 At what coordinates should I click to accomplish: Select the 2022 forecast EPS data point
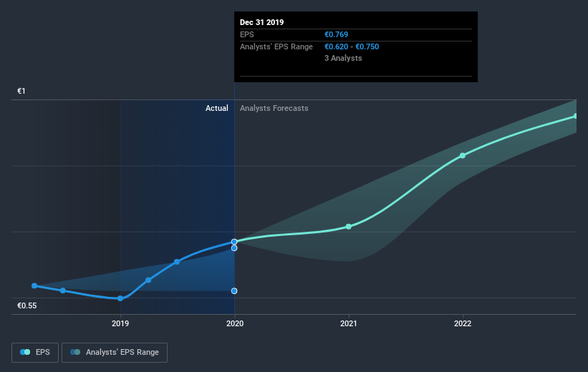point(463,155)
